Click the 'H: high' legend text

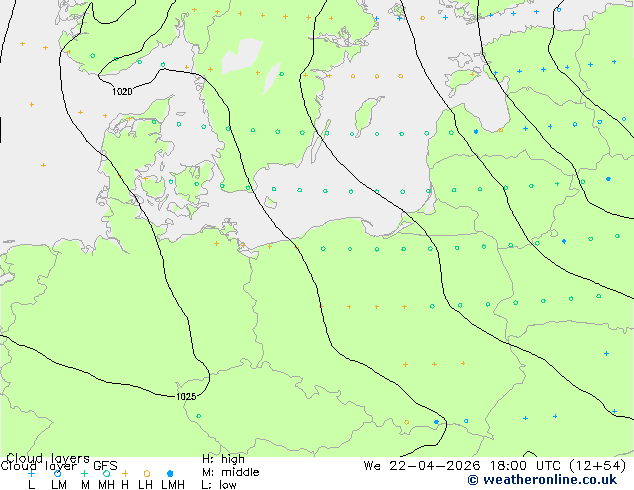[x=223, y=459]
